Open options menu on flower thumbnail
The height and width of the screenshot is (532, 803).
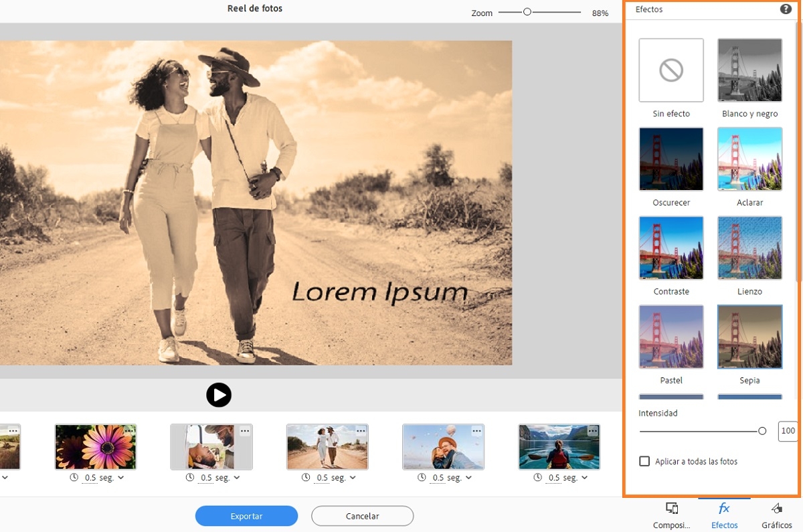coord(129,432)
